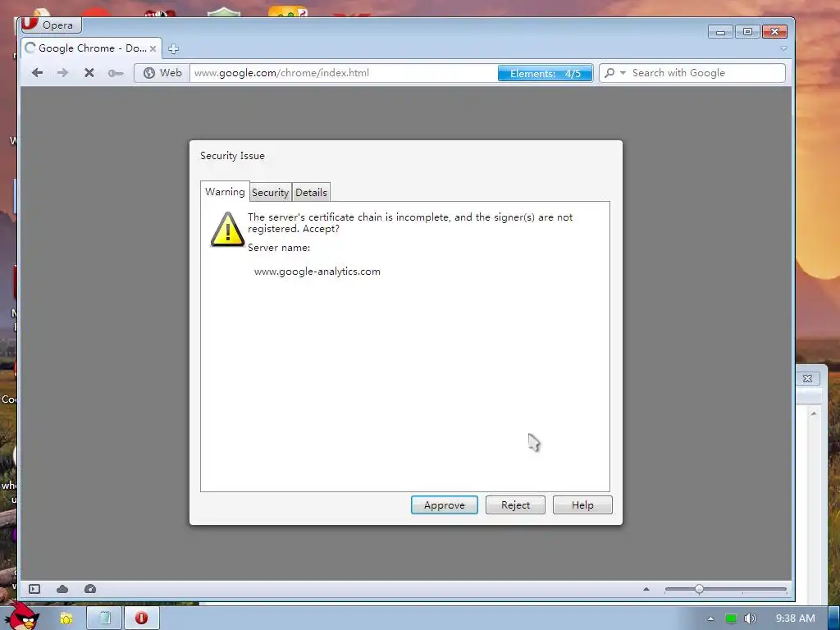Go back to the previous page
This screenshot has width=840, height=630.
click(37, 73)
